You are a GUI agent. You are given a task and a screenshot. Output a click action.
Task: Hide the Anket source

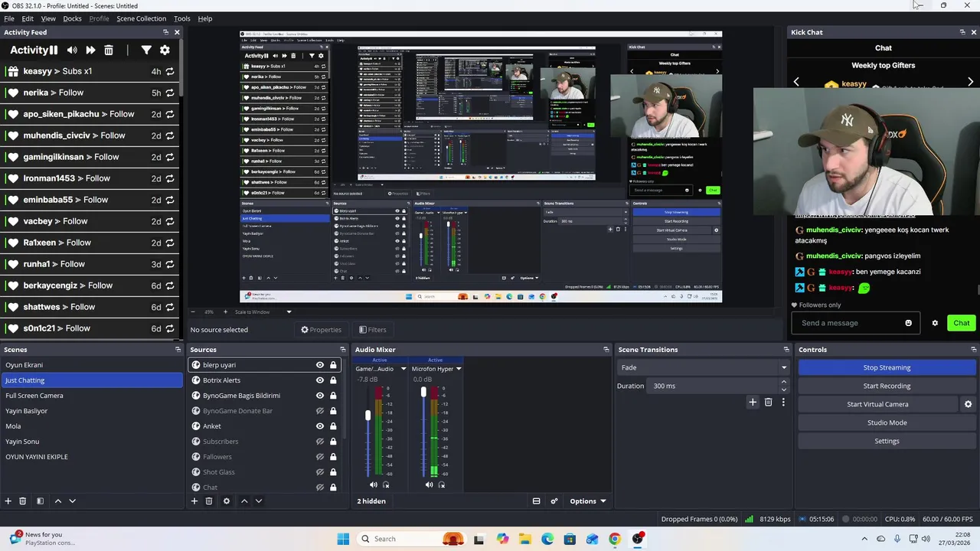[x=320, y=426]
